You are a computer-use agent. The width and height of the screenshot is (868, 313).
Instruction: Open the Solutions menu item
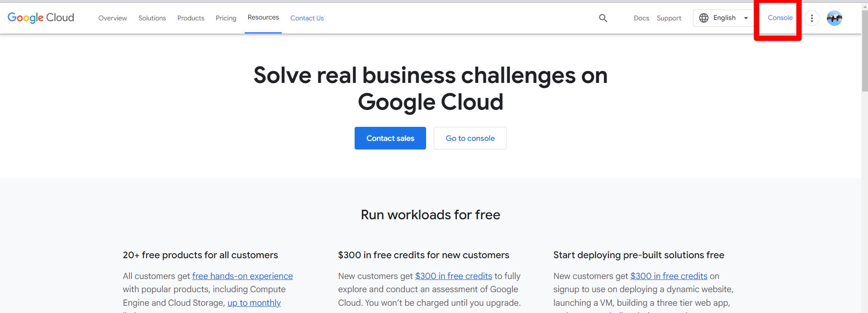pos(152,18)
